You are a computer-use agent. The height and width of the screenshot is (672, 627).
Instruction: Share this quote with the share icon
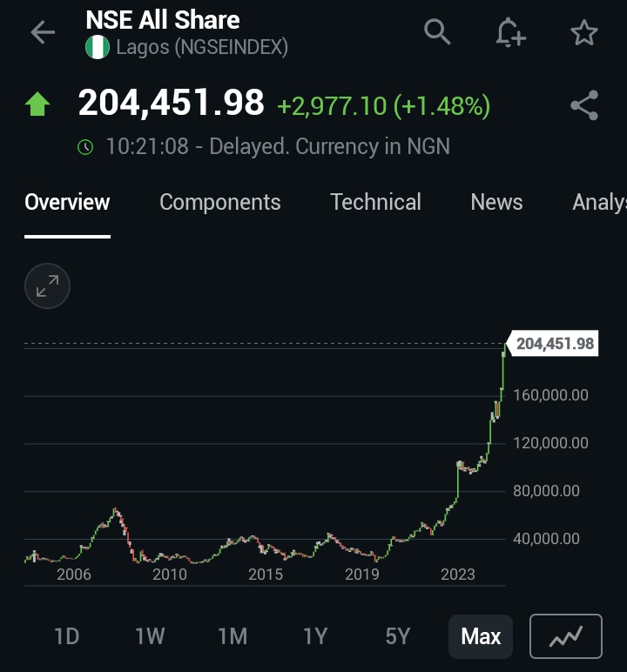pyautogui.click(x=584, y=105)
